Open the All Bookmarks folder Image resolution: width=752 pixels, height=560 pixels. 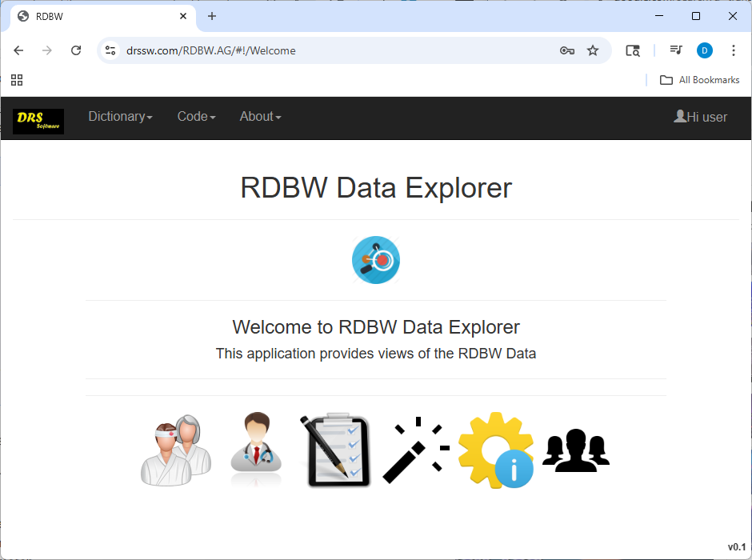pos(699,80)
